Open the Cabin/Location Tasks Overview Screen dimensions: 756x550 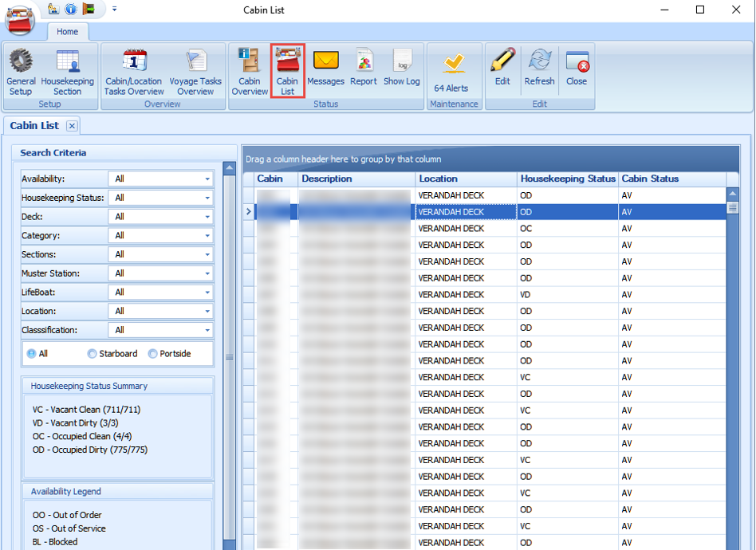(x=134, y=72)
